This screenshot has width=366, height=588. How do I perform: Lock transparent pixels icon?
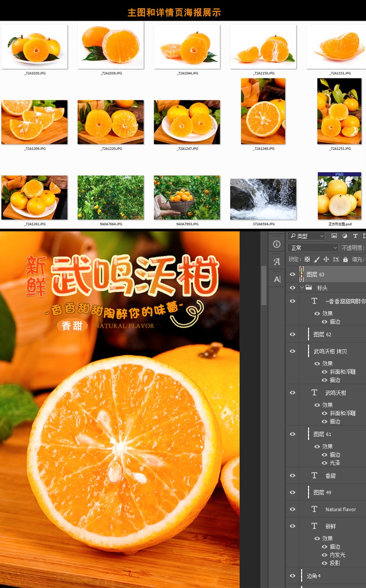pos(307,259)
